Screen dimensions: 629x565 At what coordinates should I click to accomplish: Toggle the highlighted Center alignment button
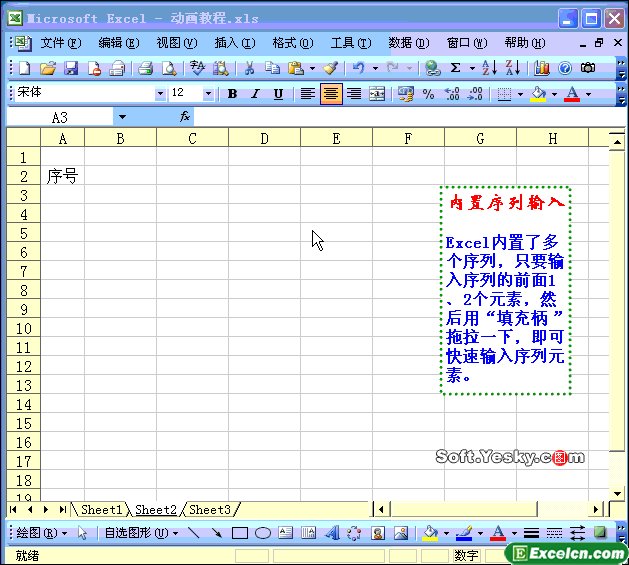point(331,94)
